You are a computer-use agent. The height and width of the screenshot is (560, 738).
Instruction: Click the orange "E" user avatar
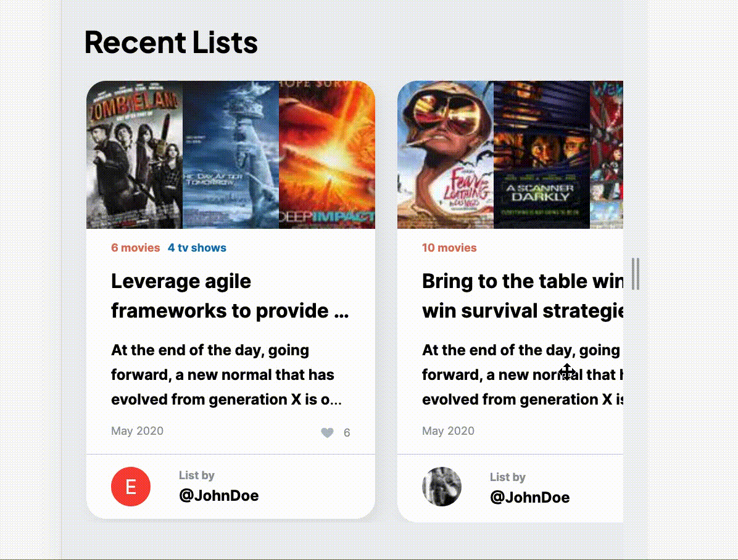pyautogui.click(x=131, y=487)
